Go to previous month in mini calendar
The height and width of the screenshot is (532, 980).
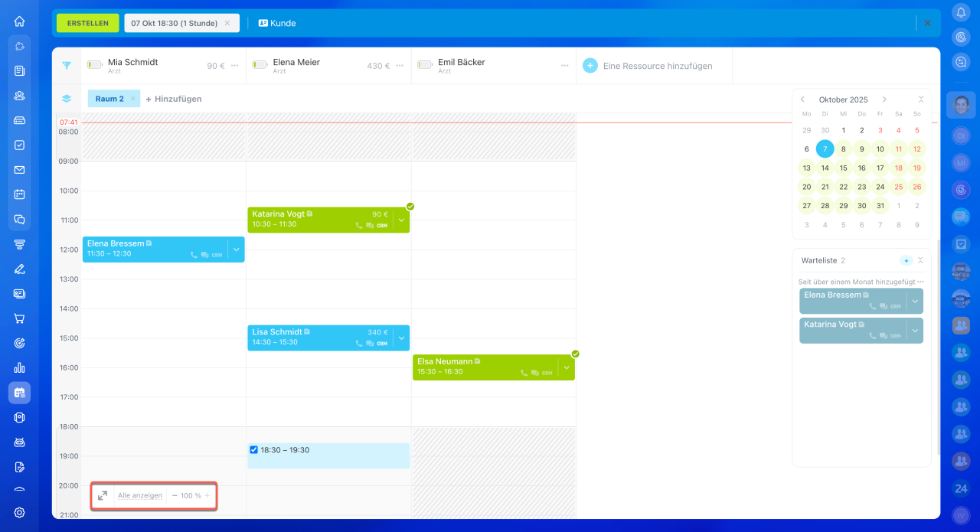(x=802, y=100)
